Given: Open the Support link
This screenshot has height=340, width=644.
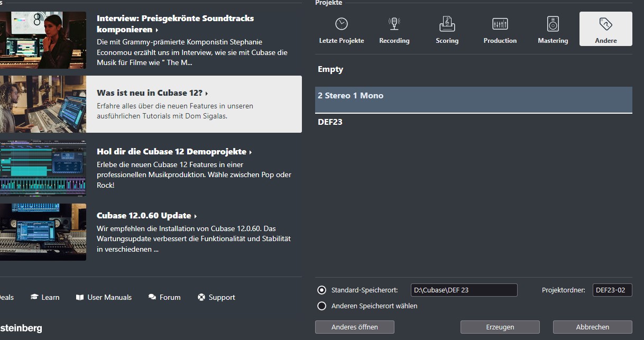Looking at the screenshot, I should (x=222, y=297).
